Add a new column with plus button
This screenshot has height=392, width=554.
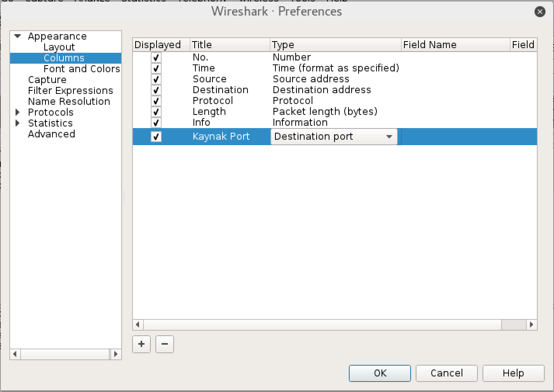[141, 344]
